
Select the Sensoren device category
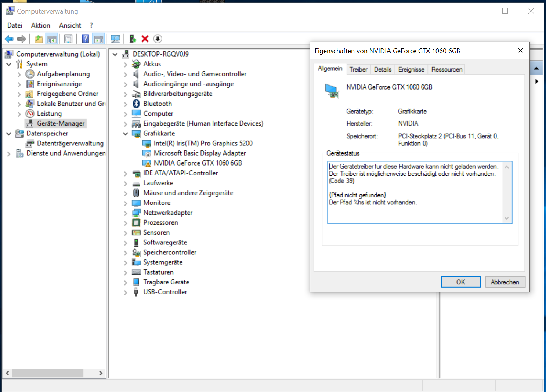tap(156, 233)
